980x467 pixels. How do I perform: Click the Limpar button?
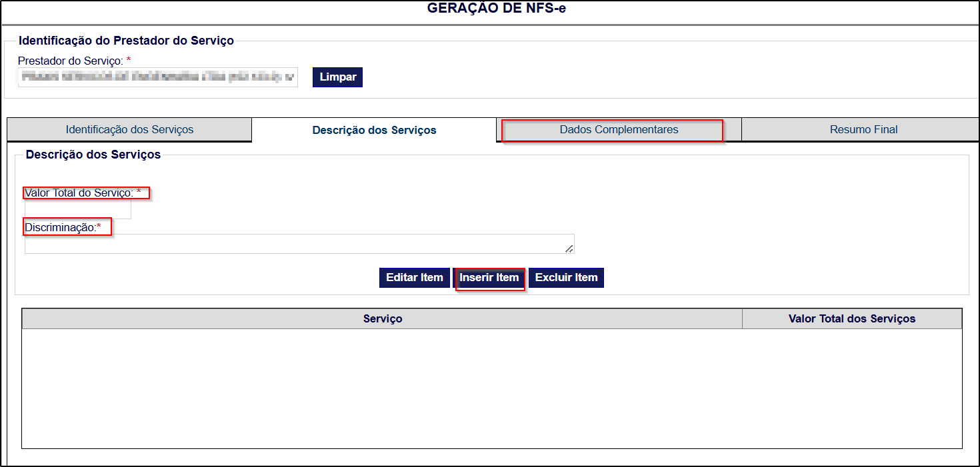pos(337,77)
